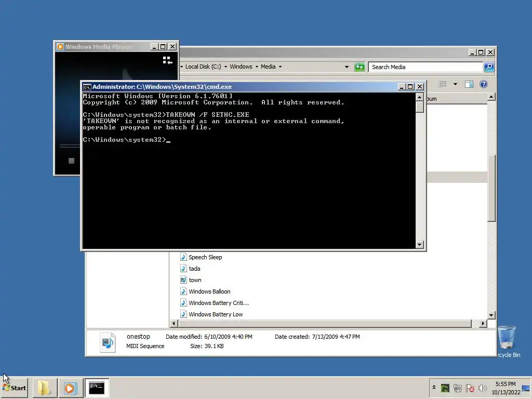Click the Speech Sleep file icon
532x399 pixels.
tap(183, 257)
